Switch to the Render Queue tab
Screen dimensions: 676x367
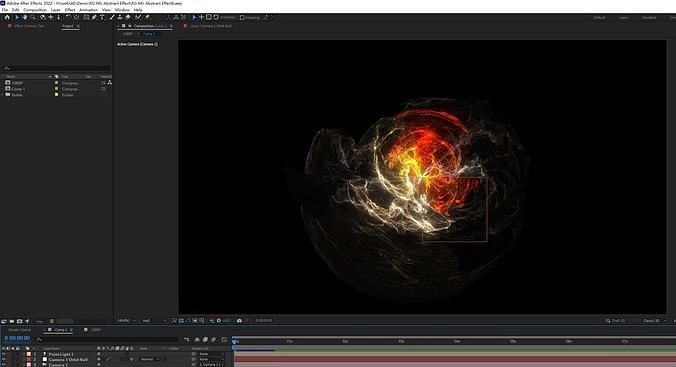click(19, 329)
